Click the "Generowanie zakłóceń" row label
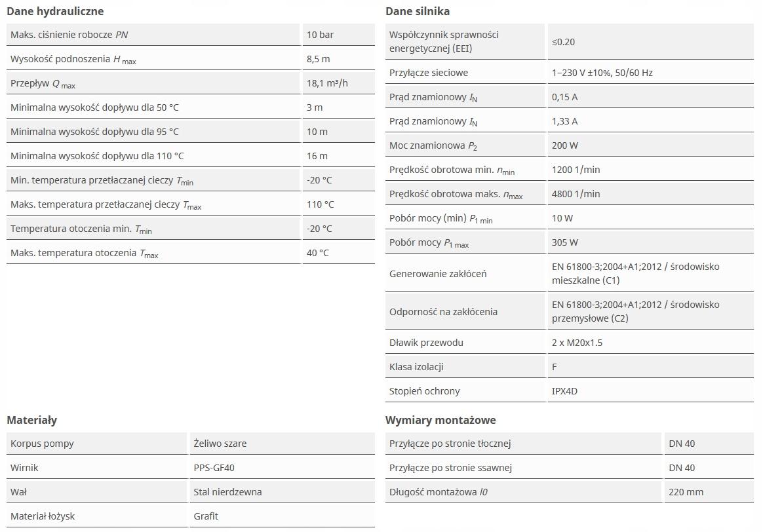 [x=438, y=274]
